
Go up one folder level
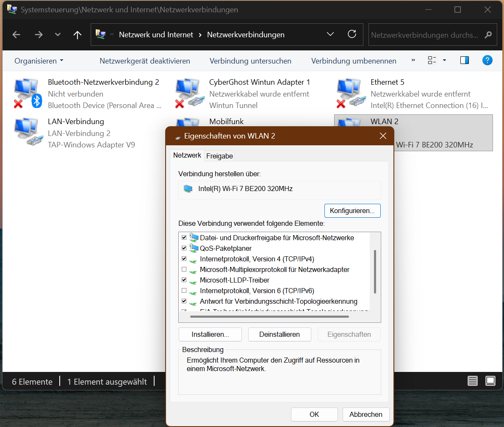(x=78, y=35)
